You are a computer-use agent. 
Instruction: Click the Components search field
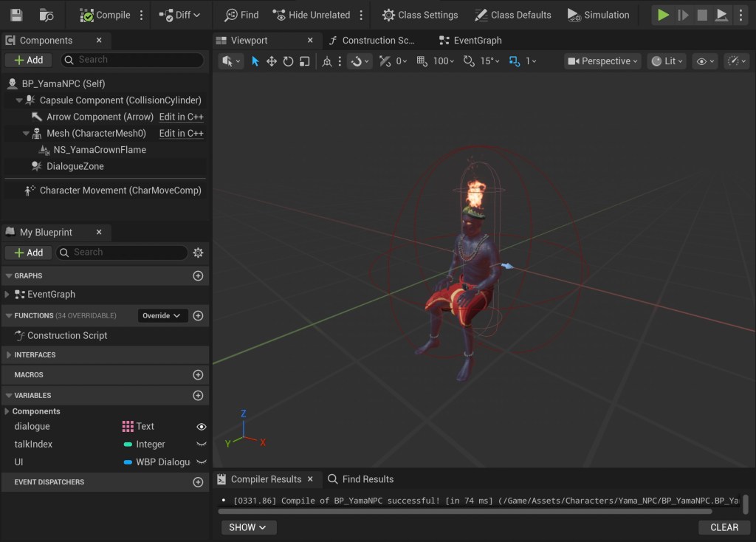click(133, 60)
